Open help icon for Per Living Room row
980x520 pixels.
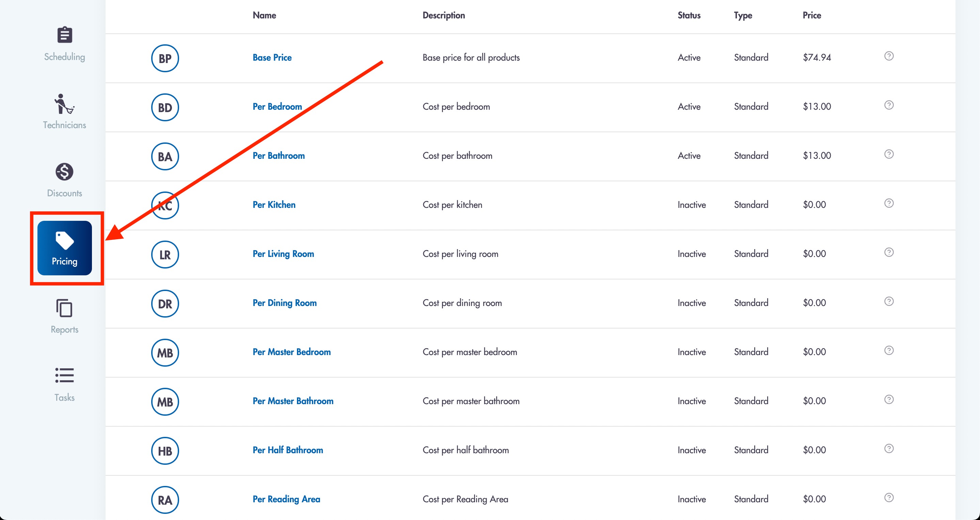click(x=889, y=253)
